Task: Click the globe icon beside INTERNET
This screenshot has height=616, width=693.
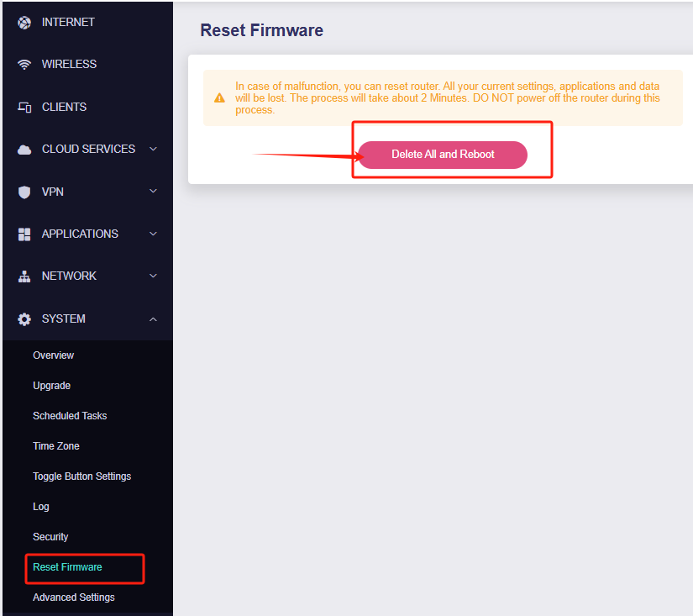Action: coord(24,23)
